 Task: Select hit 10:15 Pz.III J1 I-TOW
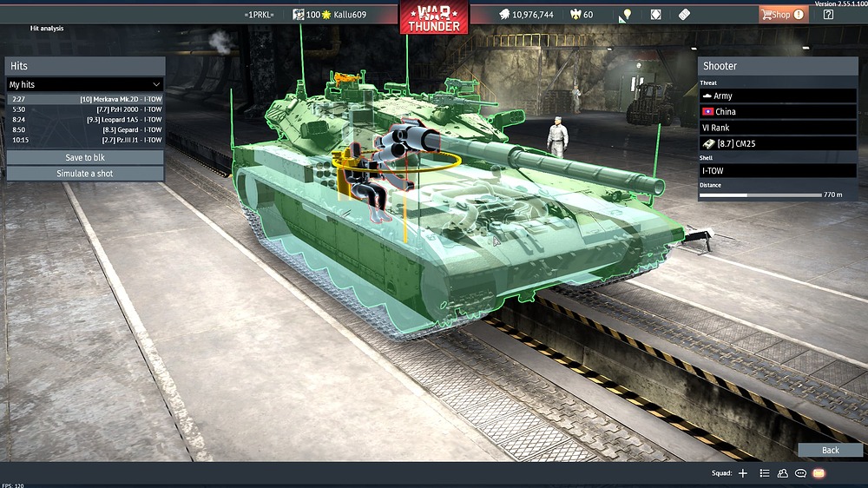[85, 140]
